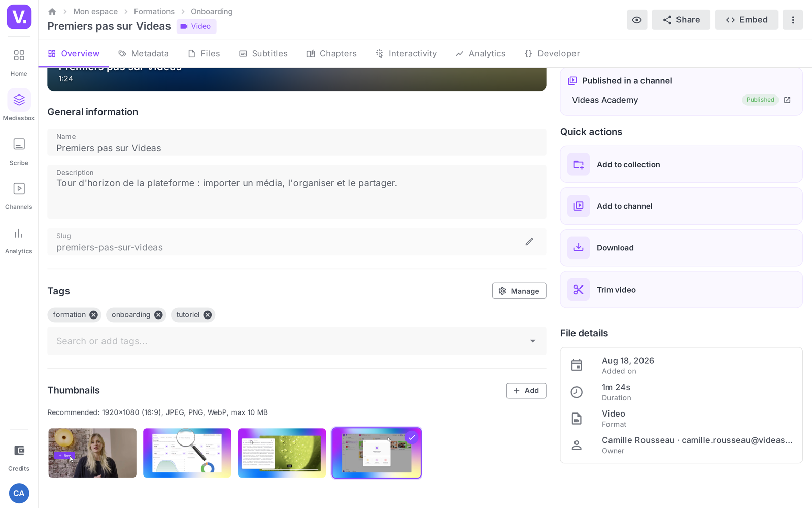The width and height of the screenshot is (812, 508).
Task: Open Scribe in the sidebar
Action: point(19,151)
